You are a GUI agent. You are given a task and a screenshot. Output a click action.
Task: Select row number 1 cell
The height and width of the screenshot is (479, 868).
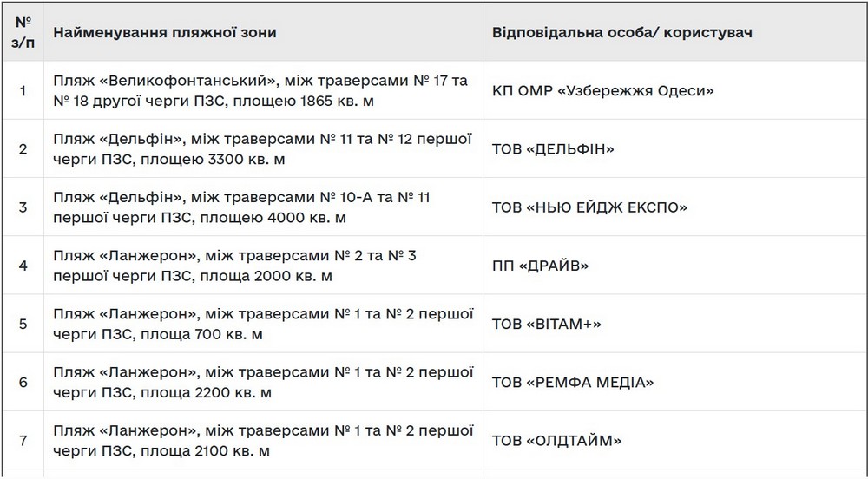tap(23, 90)
